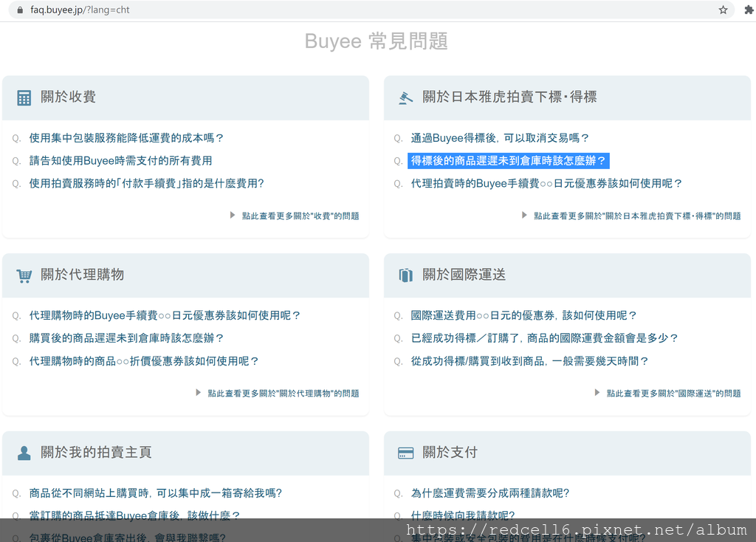This screenshot has width=756, height=542.
Task: Open question 從成功得標/購買到收到商品 一般需要幾天時間
Action: pyautogui.click(x=529, y=361)
